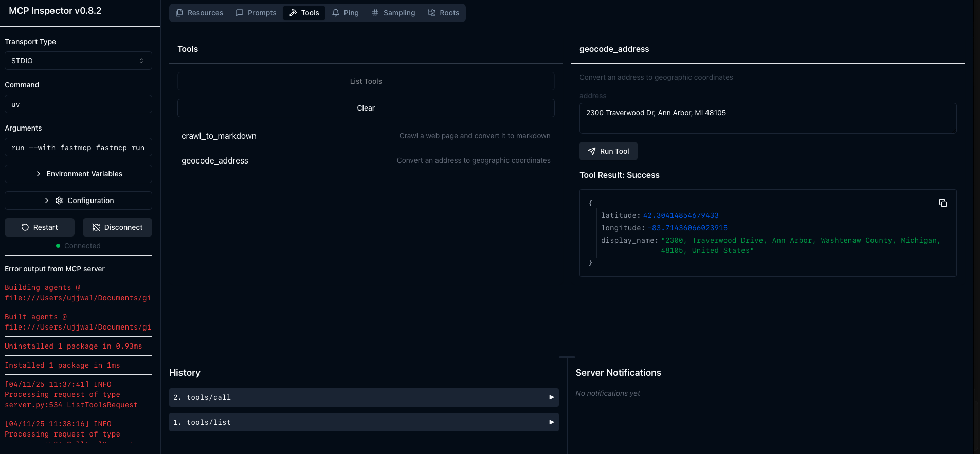Expand the Environment Variables section

click(x=78, y=174)
